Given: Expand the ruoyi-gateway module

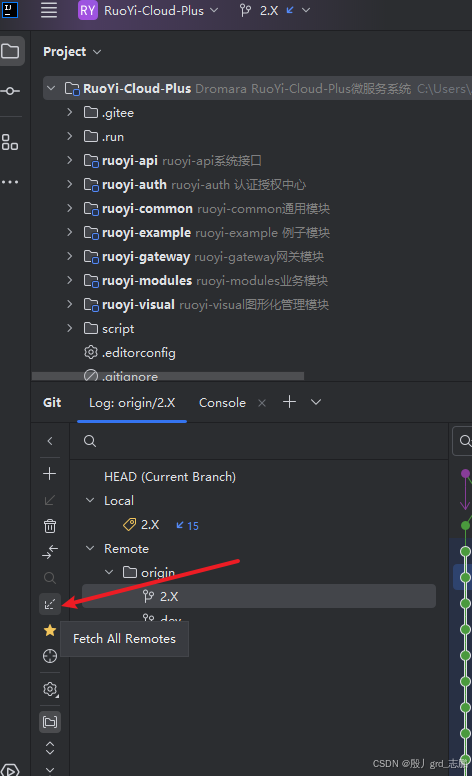Looking at the screenshot, I should (70, 256).
